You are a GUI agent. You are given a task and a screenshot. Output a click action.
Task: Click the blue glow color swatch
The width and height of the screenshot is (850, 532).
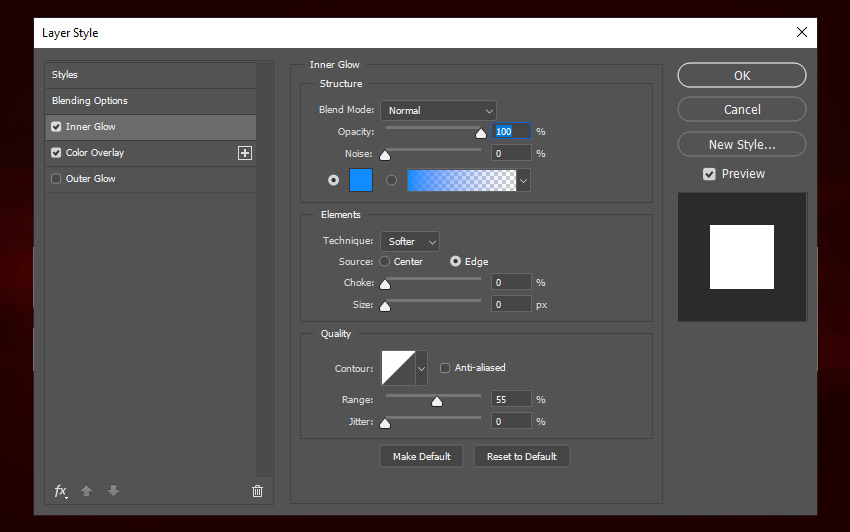pyautogui.click(x=360, y=180)
